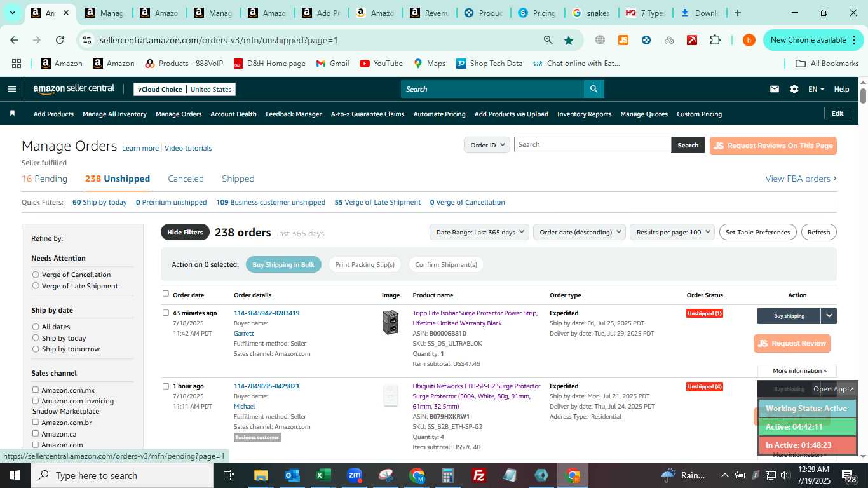Check the Amazon.com Invoicing Shadow Marketplace box

pyautogui.click(x=36, y=401)
